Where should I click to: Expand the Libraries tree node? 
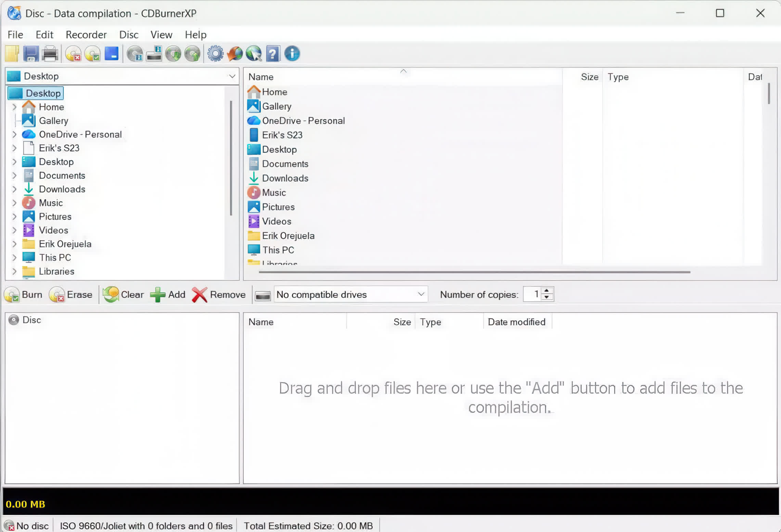click(x=14, y=271)
